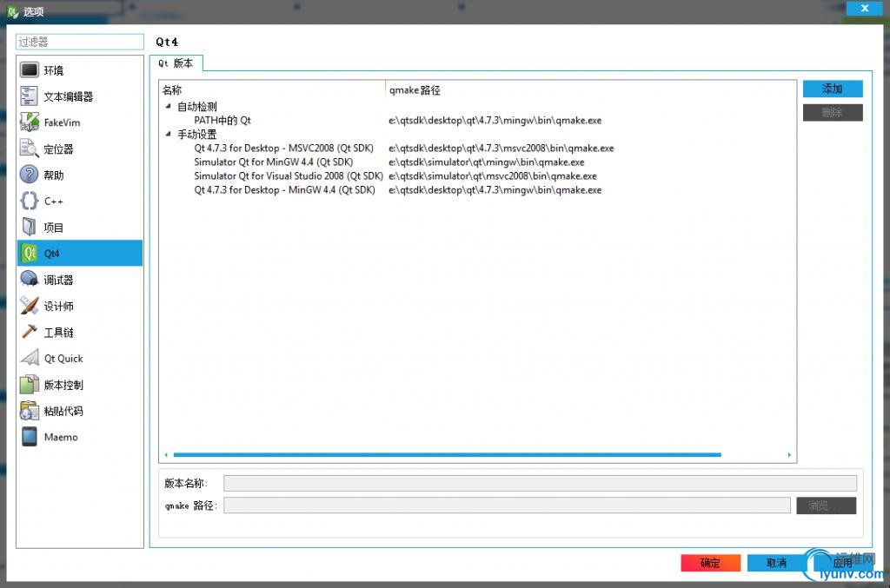Select the Qt4 logo icon

[x=29, y=253]
